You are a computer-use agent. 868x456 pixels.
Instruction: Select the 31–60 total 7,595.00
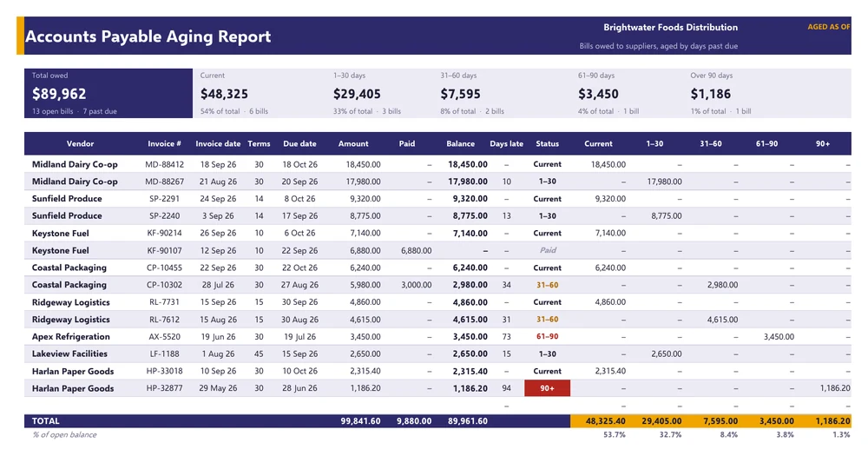pyautogui.click(x=720, y=421)
